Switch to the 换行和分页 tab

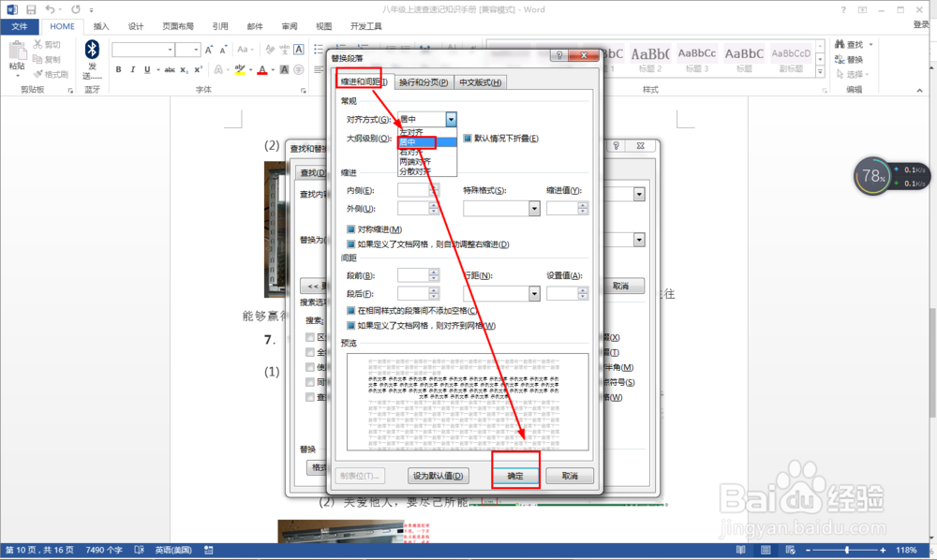pos(422,81)
